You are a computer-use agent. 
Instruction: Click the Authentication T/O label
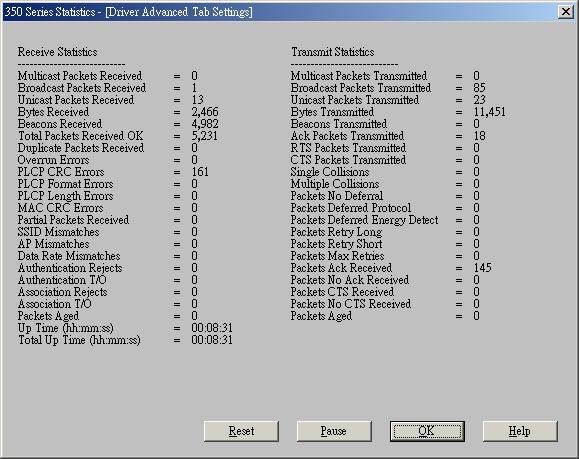click(62, 280)
